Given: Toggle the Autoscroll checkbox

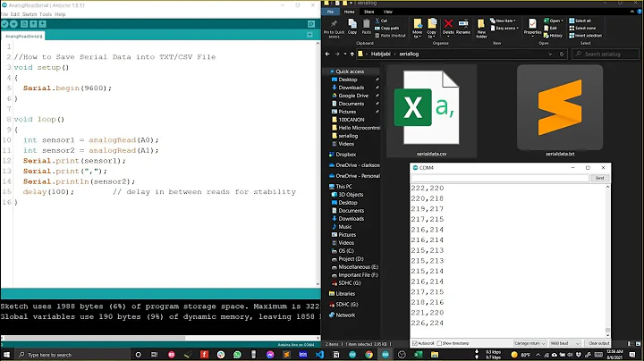Looking at the screenshot, I should 414,343.
